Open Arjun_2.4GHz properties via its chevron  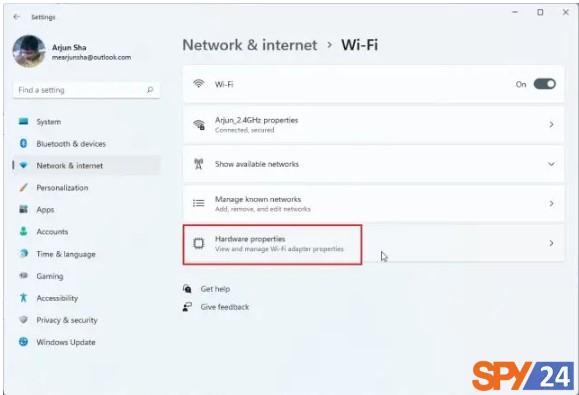[x=551, y=124]
